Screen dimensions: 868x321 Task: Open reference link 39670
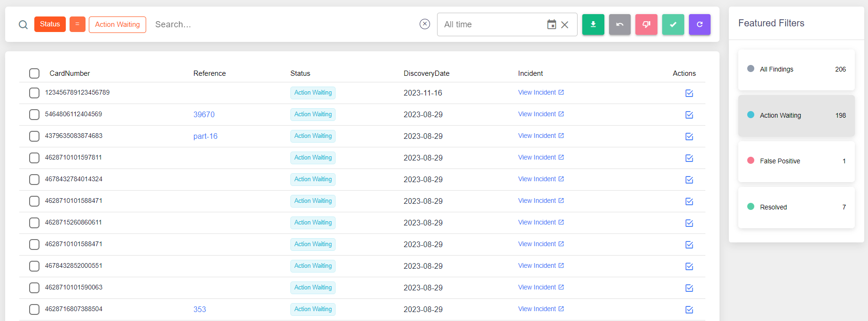pos(204,114)
